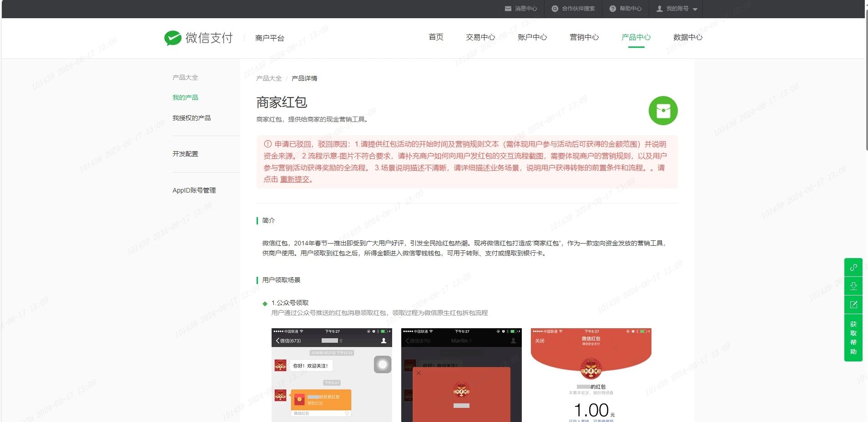
Task: Click the 产品大全 breadcrumb link
Action: coord(269,78)
